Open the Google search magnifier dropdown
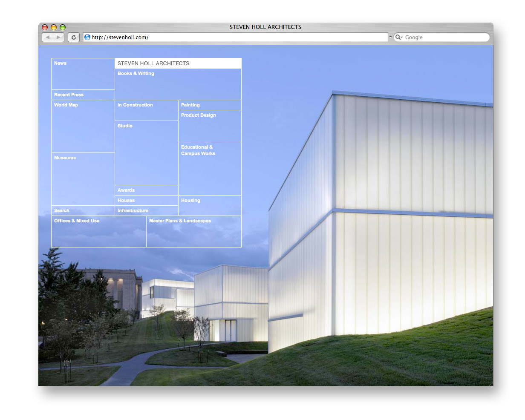The height and width of the screenshot is (420, 525). point(399,37)
